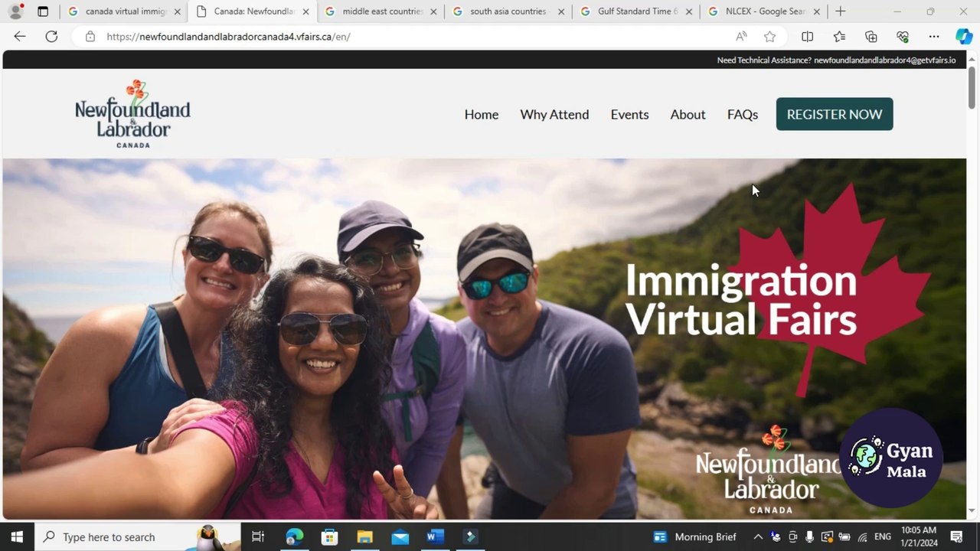980x551 pixels.
Task: Open Word from taskbar
Action: pos(435,536)
